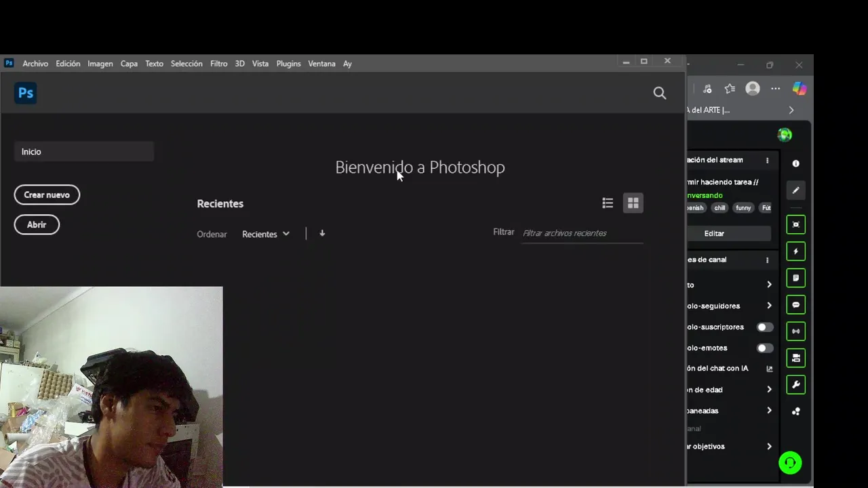
Task: Open Filtro menu
Action: pyautogui.click(x=218, y=64)
